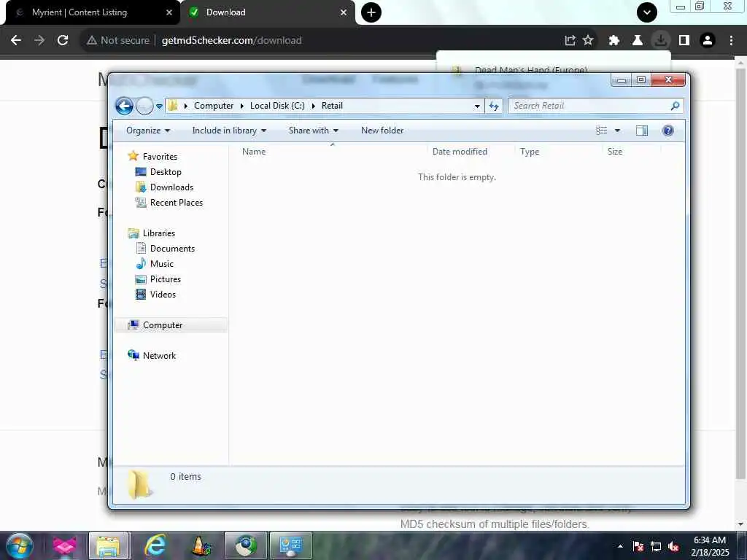747x560 pixels.
Task: Open Chrome Labs flask icon
Action: coord(637,41)
